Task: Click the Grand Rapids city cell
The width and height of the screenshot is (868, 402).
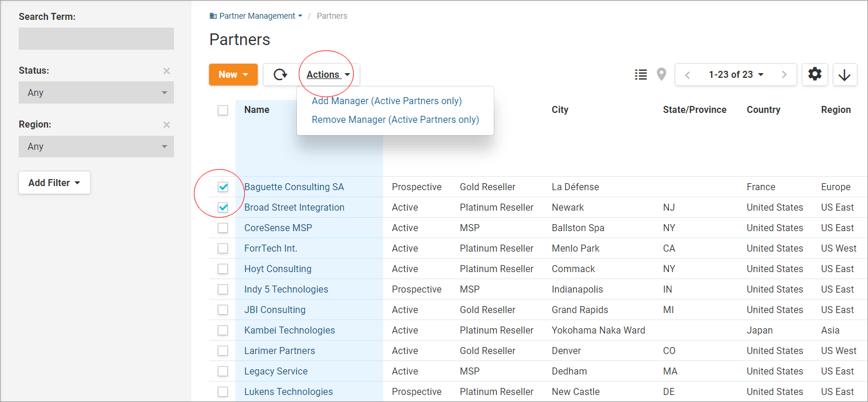Action: click(580, 310)
